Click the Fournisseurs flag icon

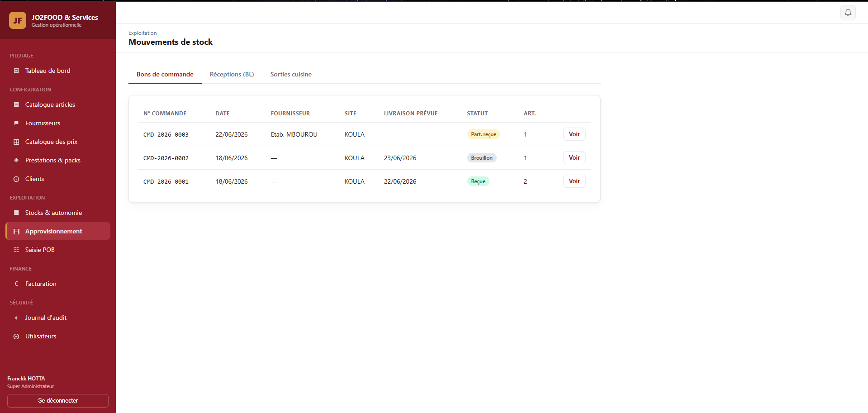pyautogui.click(x=16, y=123)
